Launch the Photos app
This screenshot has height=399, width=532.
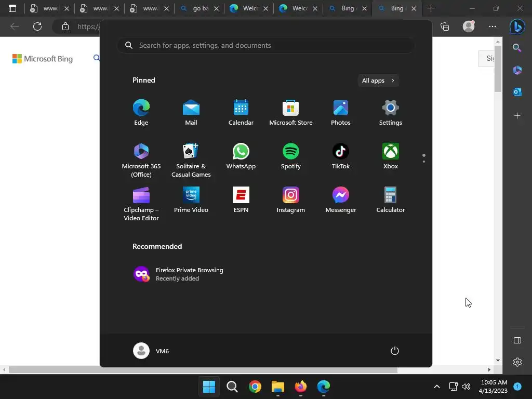click(x=341, y=113)
